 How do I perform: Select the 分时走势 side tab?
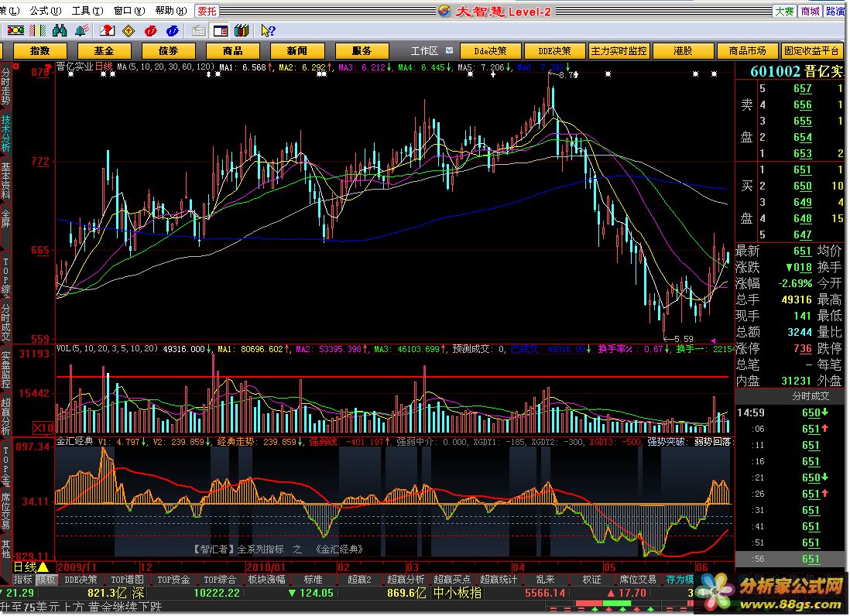click(x=5, y=86)
